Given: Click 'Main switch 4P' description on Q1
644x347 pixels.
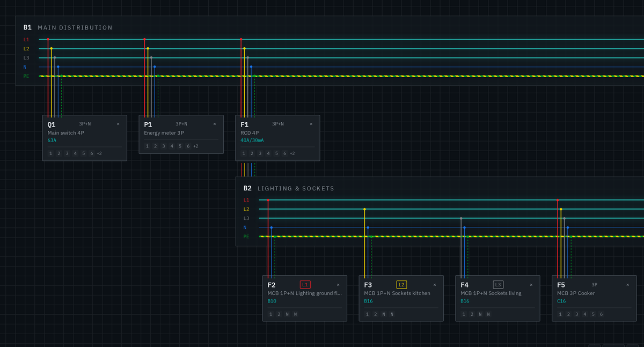Looking at the screenshot, I should pyautogui.click(x=66, y=133).
